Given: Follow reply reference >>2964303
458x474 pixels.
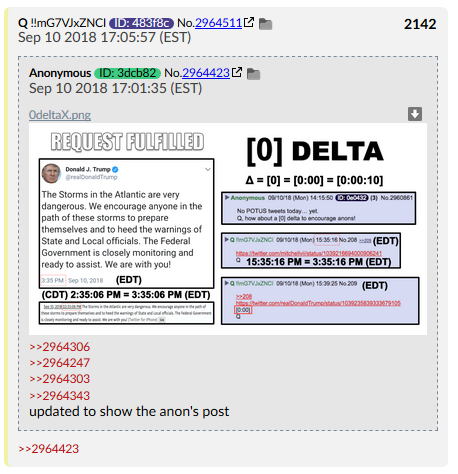Looking at the screenshot, I should coord(60,379).
